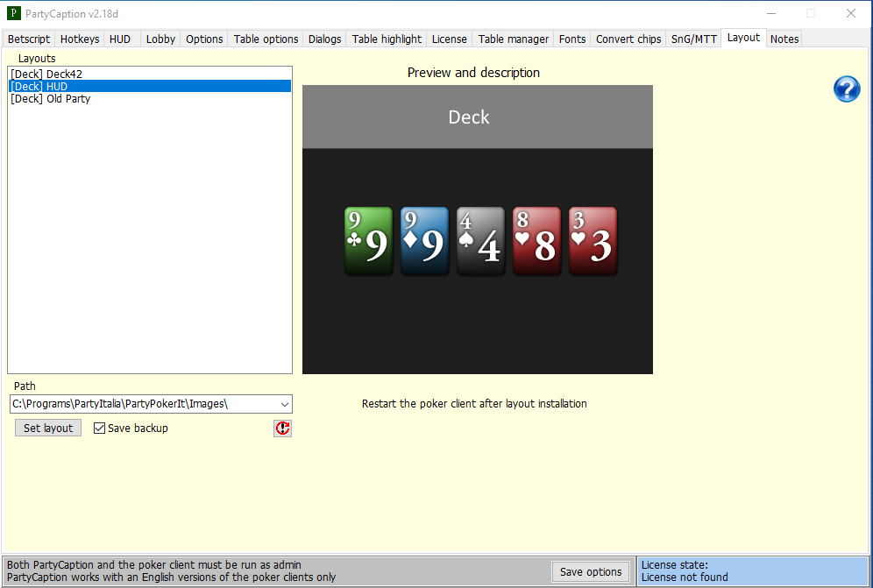The width and height of the screenshot is (873, 588).
Task: Switch to the Hotkeys tab
Action: click(x=80, y=39)
